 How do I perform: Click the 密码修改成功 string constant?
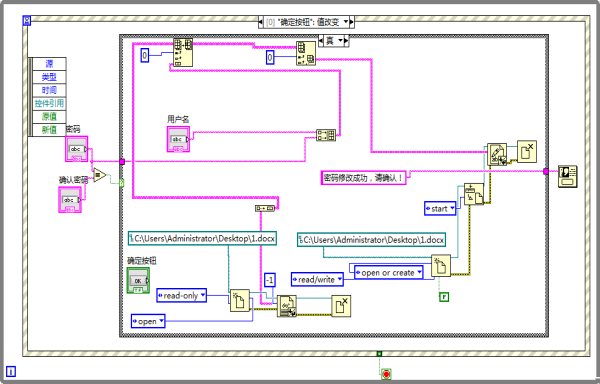pos(363,178)
